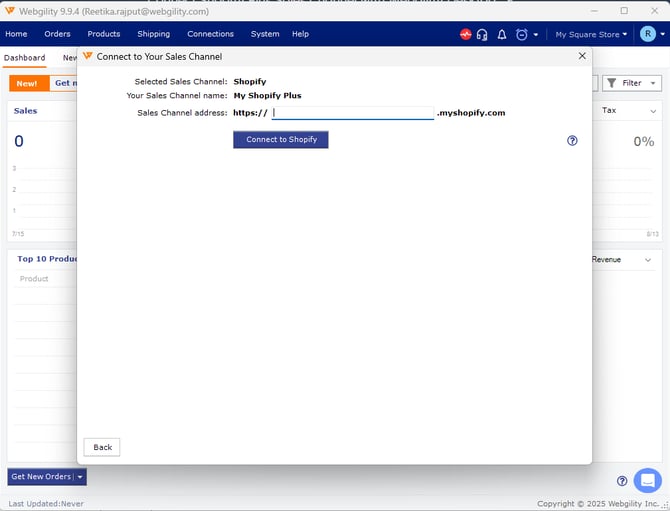
Task: Open the chat support bubble
Action: point(647,480)
